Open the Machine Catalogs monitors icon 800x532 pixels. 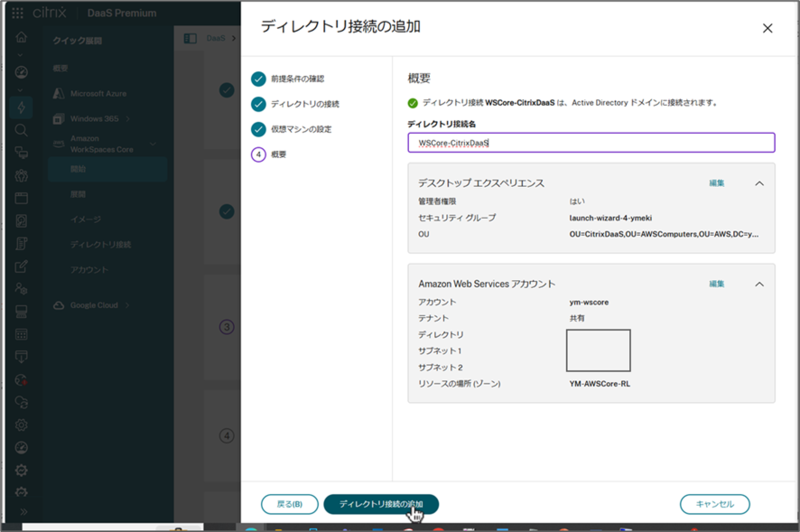tap(21, 153)
